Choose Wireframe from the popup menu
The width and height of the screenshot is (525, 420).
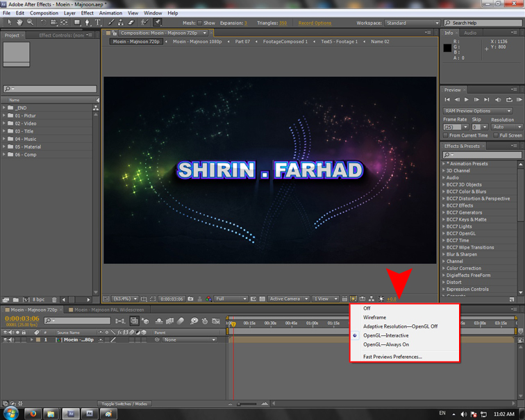click(x=375, y=317)
